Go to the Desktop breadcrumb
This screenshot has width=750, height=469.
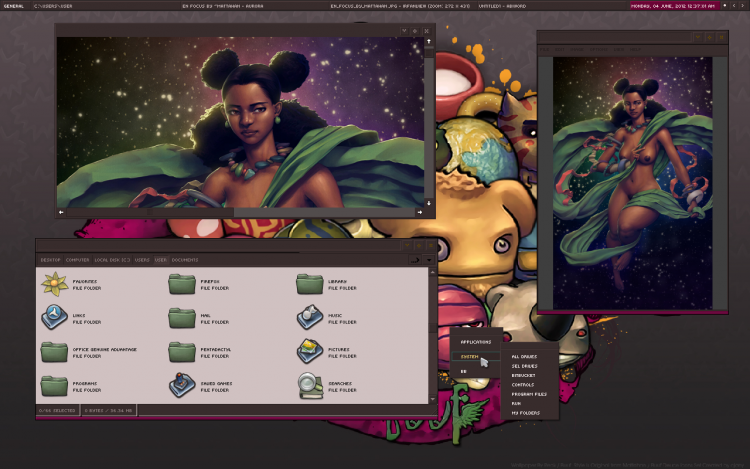tap(50, 260)
